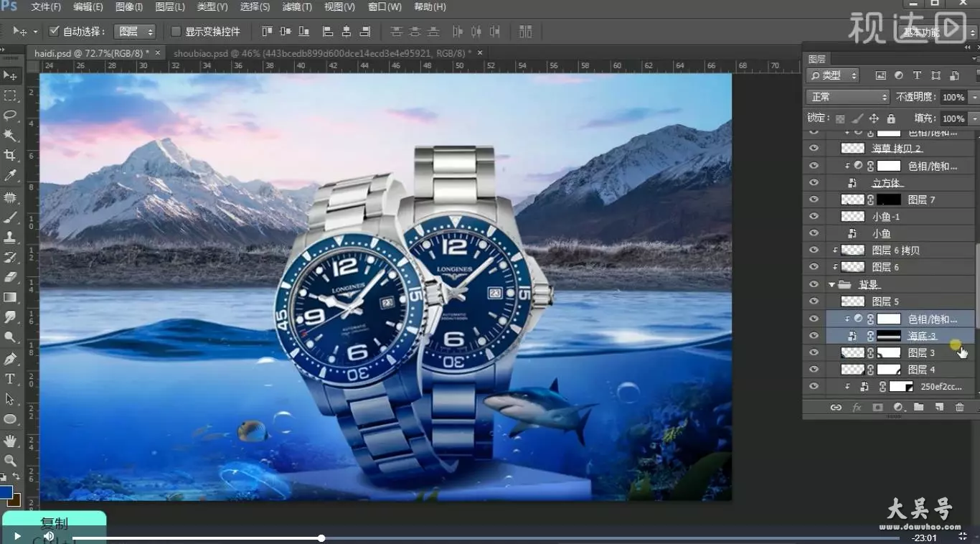Image resolution: width=980 pixels, height=544 pixels.
Task: Select the Pen tool
Action: tap(10, 358)
